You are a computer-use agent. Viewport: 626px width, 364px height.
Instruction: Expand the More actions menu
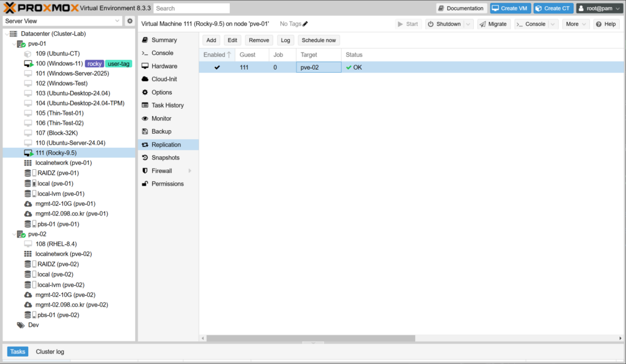[575, 24]
